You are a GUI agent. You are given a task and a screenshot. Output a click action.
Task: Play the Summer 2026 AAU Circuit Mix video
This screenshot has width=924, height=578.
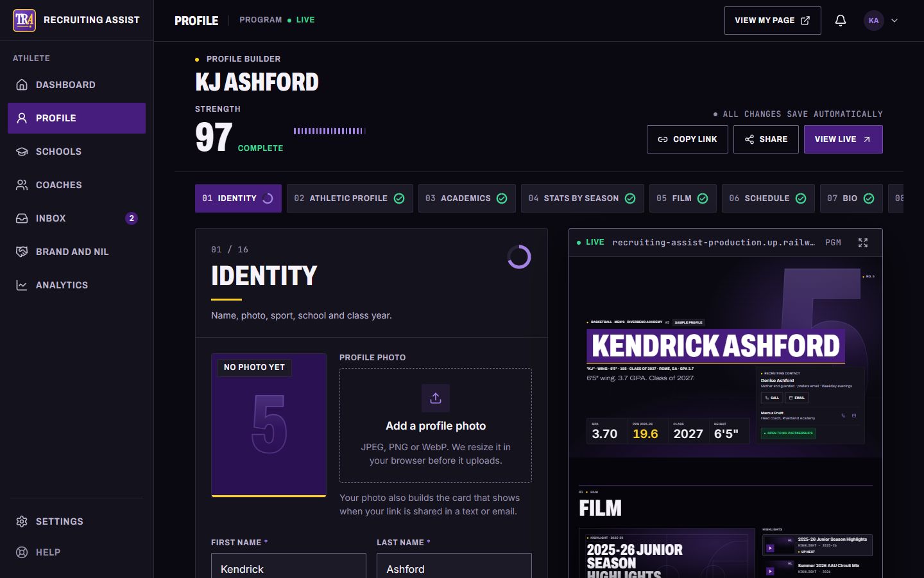coord(770,570)
